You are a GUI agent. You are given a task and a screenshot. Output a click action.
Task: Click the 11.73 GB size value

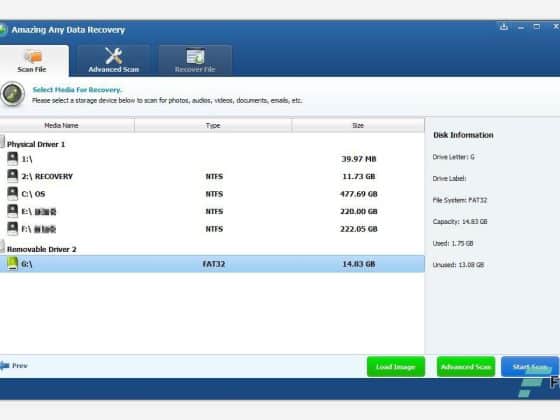[x=359, y=176]
